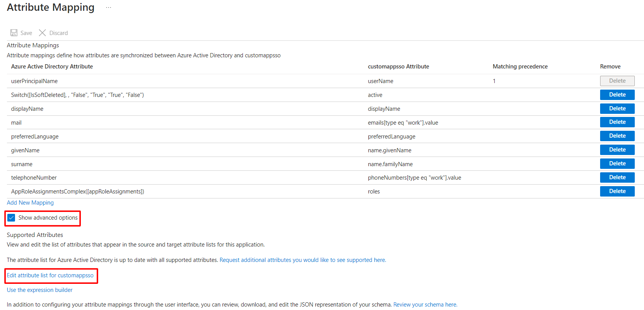Screen dimensions: 644x310
Task: Click the Save floppy disk icon
Action: (x=14, y=33)
